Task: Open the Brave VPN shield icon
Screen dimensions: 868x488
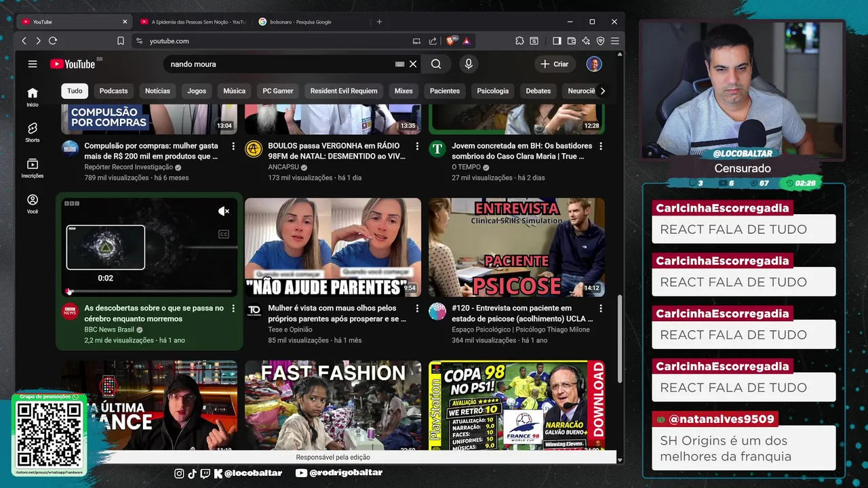Action: (600, 41)
